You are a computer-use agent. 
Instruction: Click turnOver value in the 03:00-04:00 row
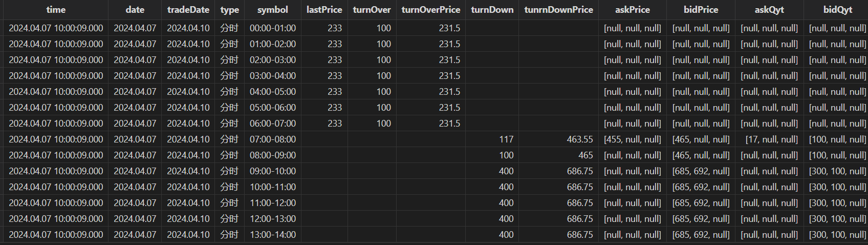383,76
